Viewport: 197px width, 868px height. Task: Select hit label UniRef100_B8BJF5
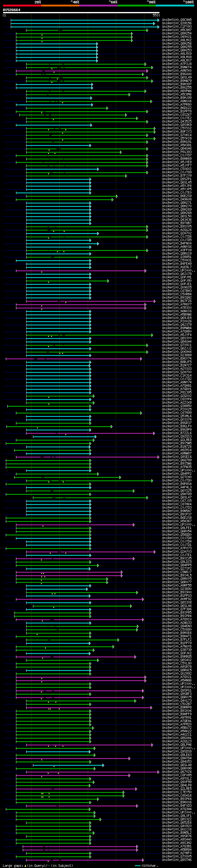tap(177, 362)
